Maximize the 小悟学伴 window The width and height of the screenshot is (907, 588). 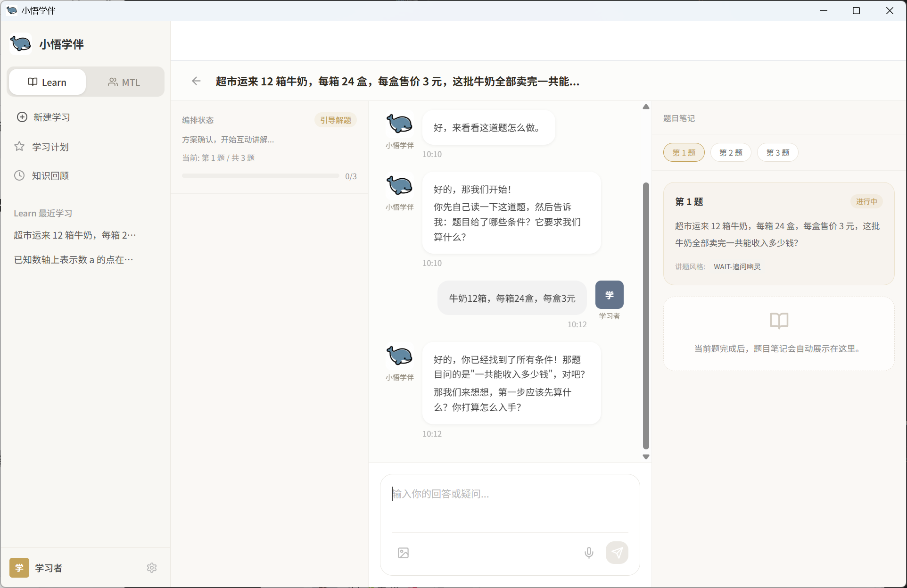pyautogui.click(x=857, y=10)
